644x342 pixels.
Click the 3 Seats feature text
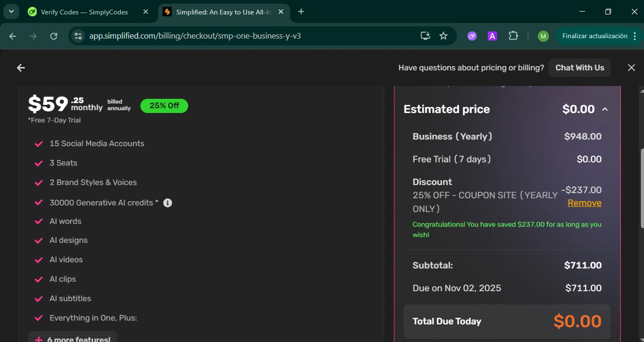pyautogui.click(x=63, y=163)
